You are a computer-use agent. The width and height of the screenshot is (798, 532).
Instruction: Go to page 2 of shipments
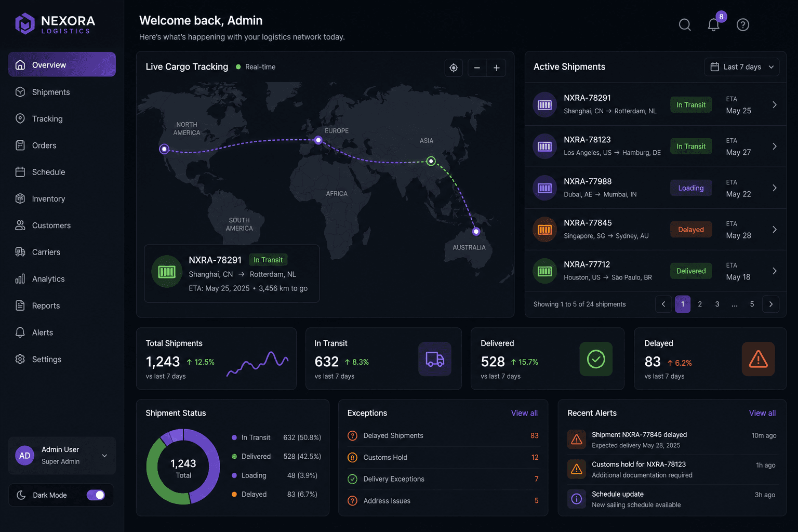tap(700, 304)
